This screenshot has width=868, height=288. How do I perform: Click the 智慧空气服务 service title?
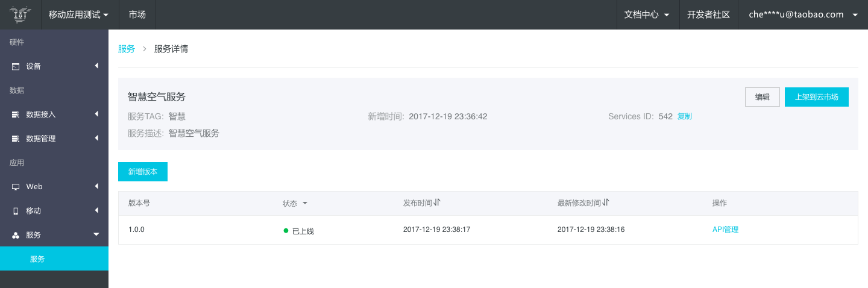click(157, 96)
